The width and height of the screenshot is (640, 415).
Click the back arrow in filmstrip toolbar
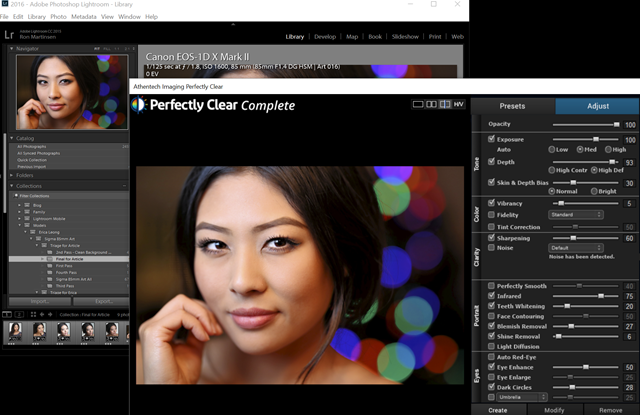tap(42, 314)
